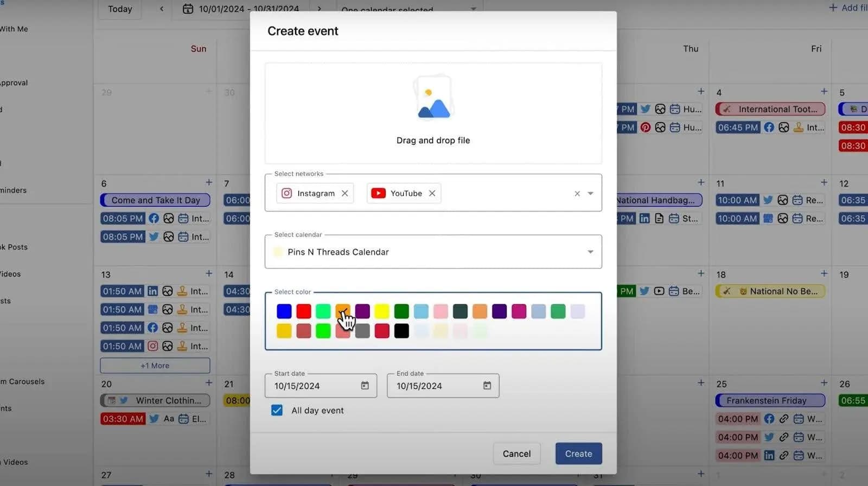Add an event with plus icon on day 20
868x486 pixels.
[209, 383]
